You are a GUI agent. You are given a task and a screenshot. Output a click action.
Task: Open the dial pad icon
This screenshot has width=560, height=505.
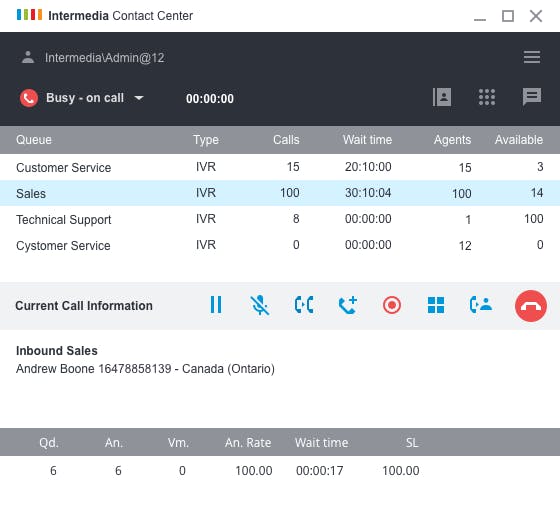pos(487,97)
